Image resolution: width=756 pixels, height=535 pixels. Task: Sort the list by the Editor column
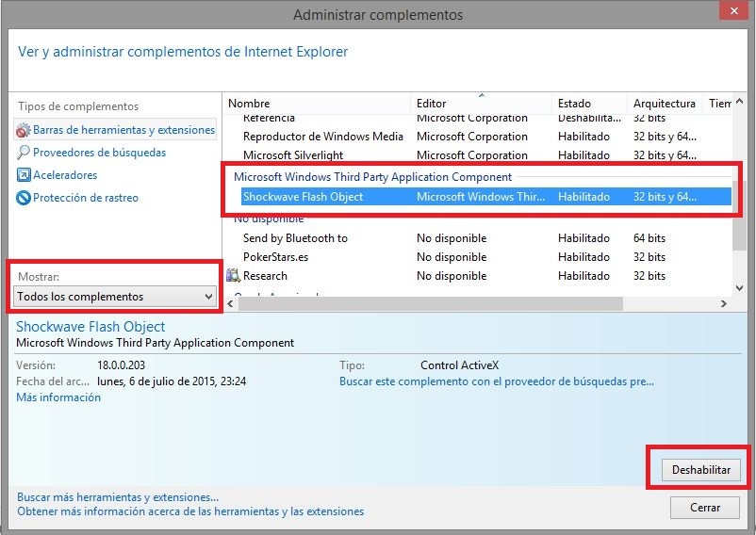click(x=482, y=103)
